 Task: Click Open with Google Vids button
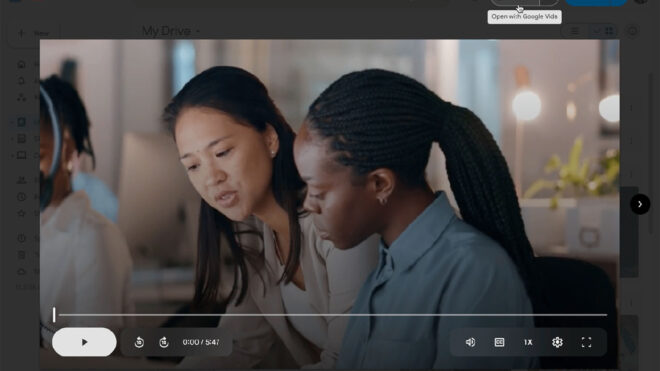coord(515,2)
